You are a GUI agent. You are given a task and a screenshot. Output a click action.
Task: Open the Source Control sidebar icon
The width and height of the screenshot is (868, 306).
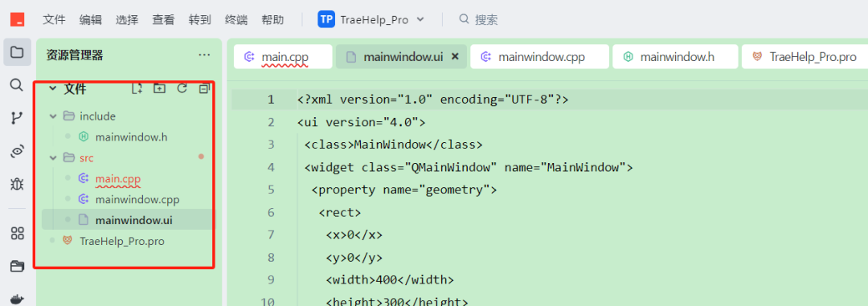[x=17, y=118]
